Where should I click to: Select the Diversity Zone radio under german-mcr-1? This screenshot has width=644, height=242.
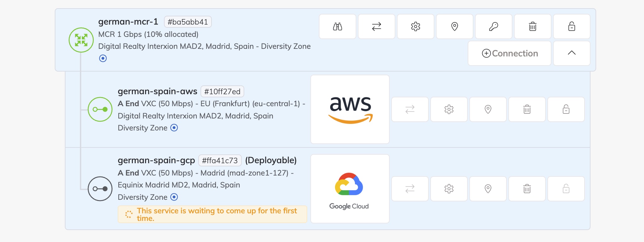(103, 58)
